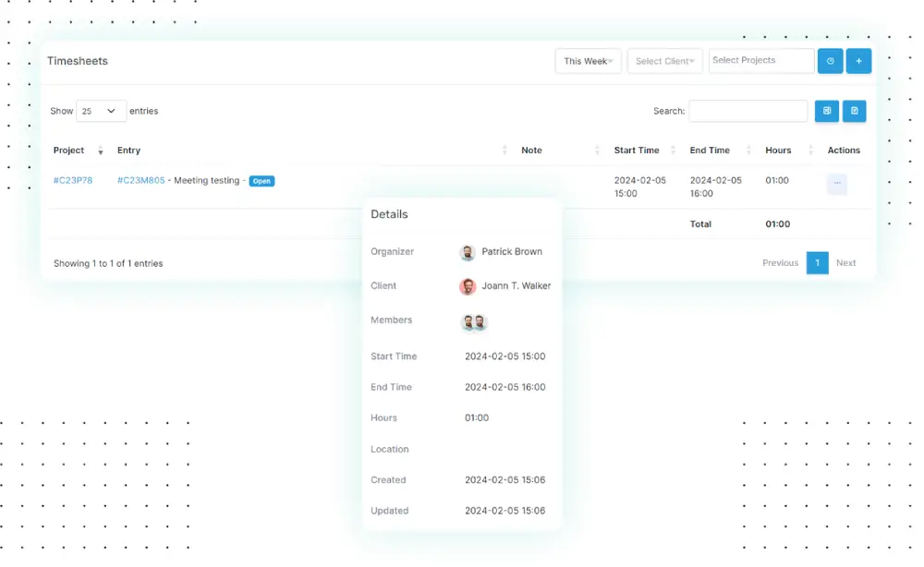Click inside the Search input field
The height and width of the screenshot is (567, 924).
tap(748, 110)
